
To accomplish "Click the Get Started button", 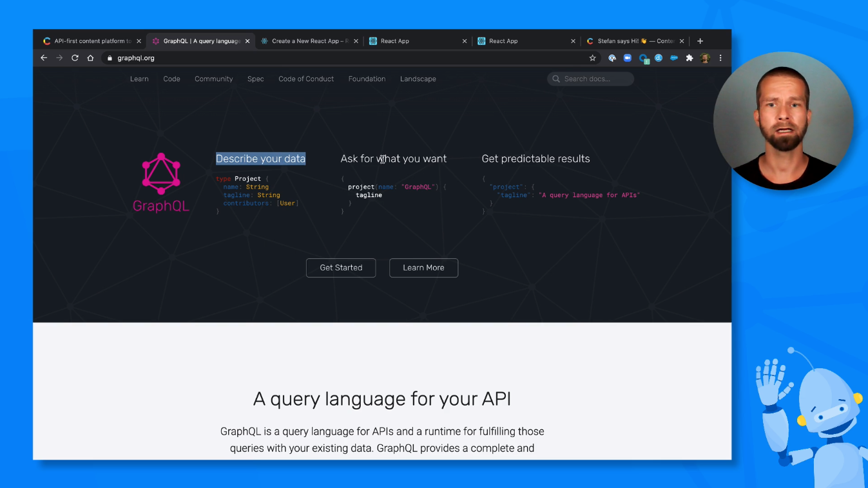I will 341,268.
